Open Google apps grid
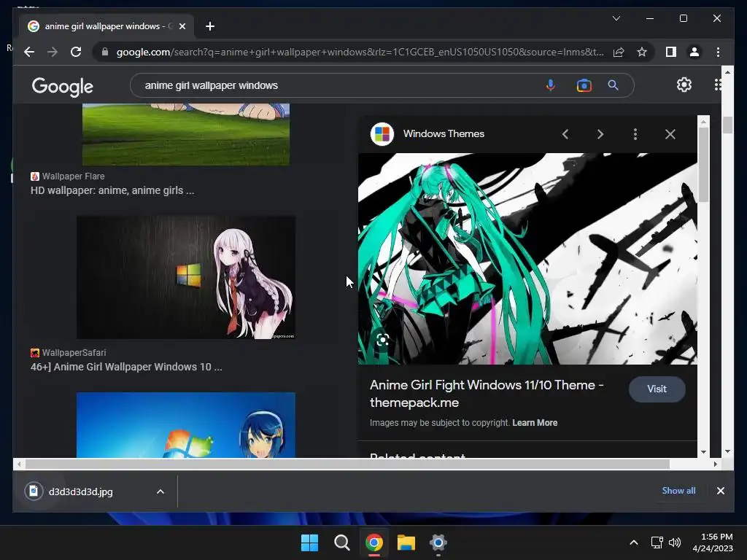The width and height of the screenshot is (747, 560). click(x=718, y=85)
